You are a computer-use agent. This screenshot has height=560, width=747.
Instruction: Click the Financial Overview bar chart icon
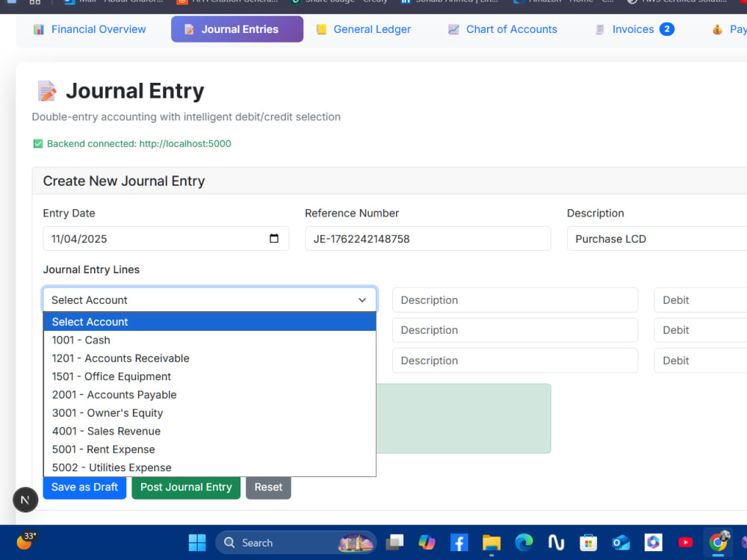click(x=39, y=30)
